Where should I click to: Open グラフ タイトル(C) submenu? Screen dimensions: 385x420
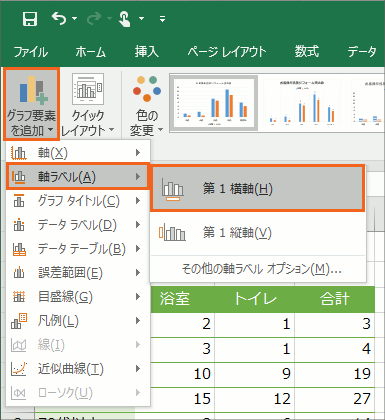point(78,201)
